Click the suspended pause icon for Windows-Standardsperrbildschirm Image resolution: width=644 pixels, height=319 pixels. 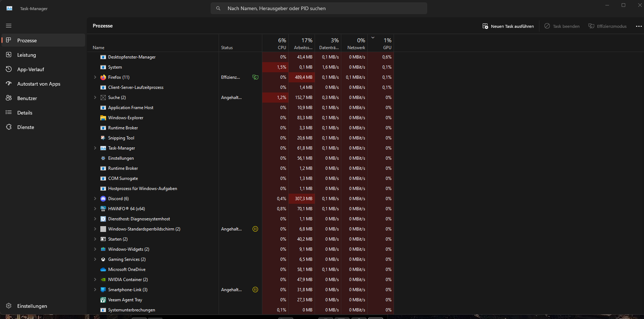click(x=255, y=229)
